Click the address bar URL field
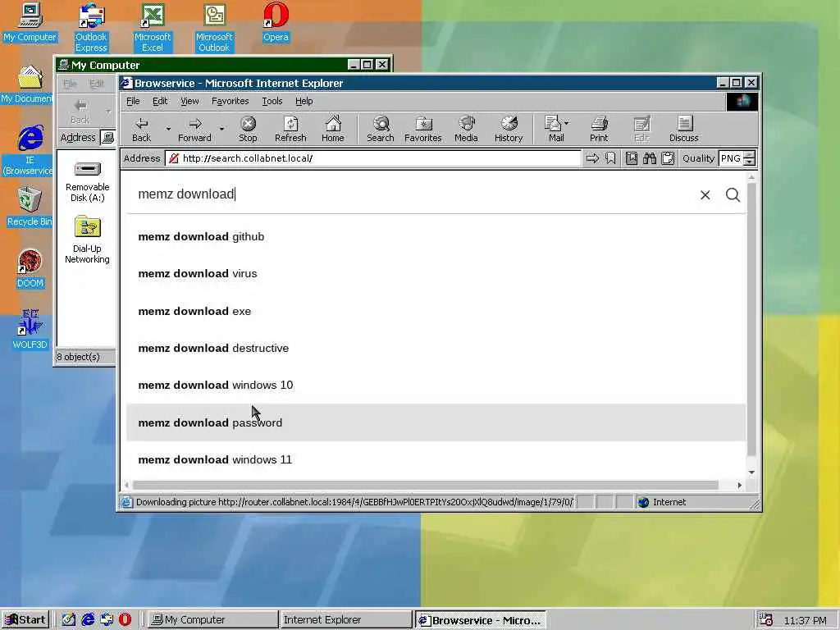This screenshot has height=630, width=840. tap(373, 158)
